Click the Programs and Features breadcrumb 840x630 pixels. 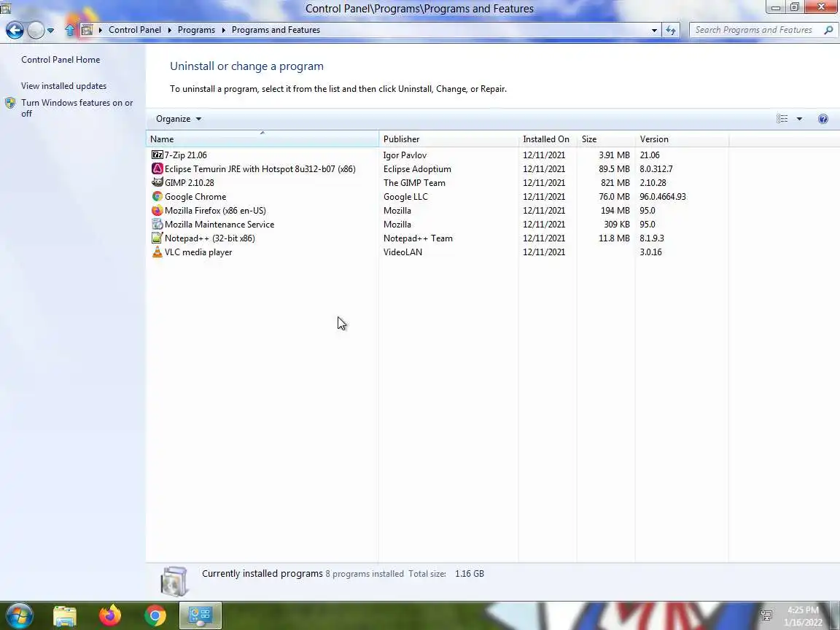click(x=276, y=30)
